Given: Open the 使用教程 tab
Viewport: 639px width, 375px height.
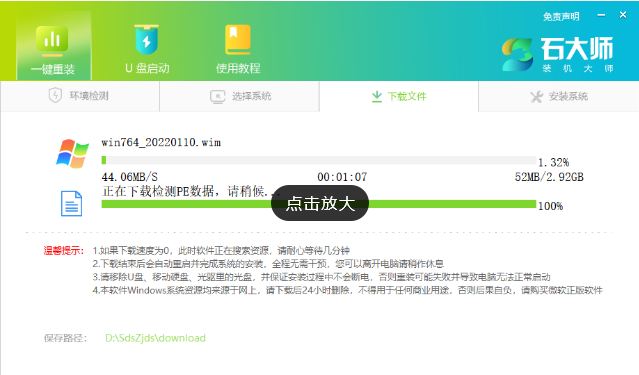Looking at the screenshot, I should click(x=238, y=49).
